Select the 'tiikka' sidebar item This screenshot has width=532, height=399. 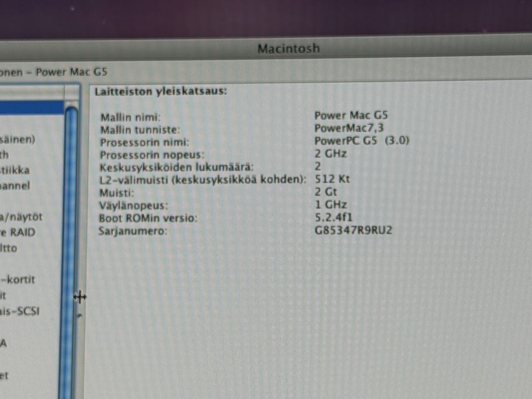point(15,170)
